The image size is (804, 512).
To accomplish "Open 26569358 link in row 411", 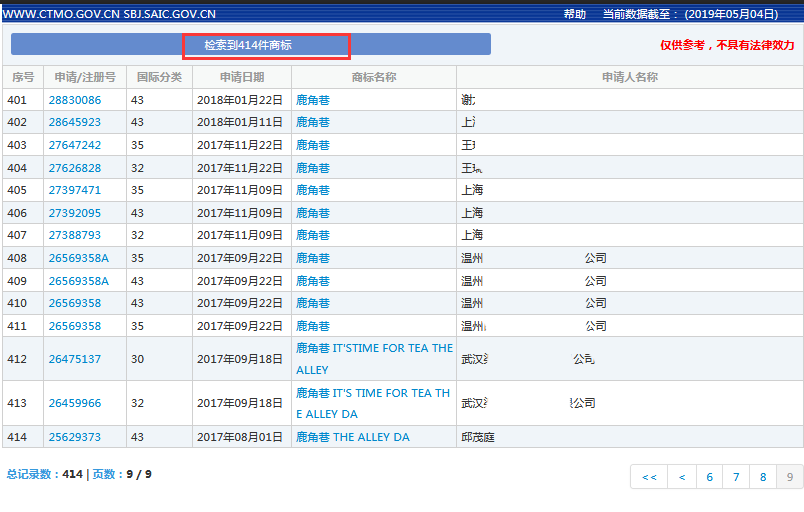I will (x=75, y=326).
